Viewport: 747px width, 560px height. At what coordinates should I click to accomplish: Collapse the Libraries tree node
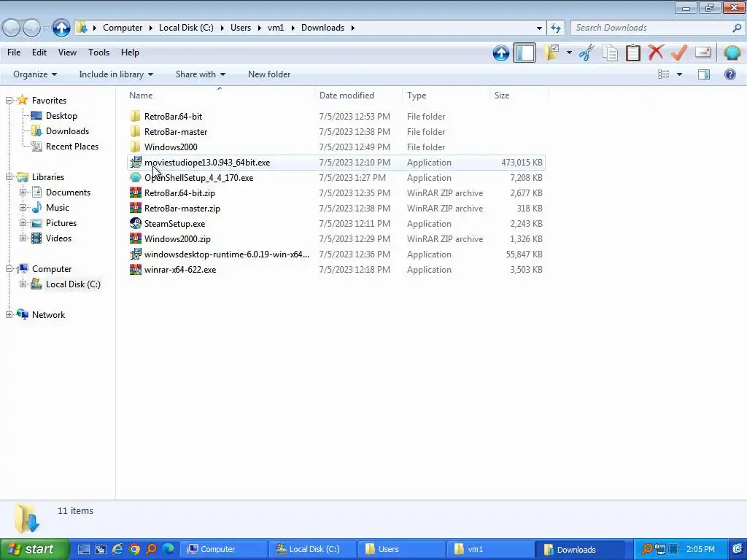click(x=9, y=177)
